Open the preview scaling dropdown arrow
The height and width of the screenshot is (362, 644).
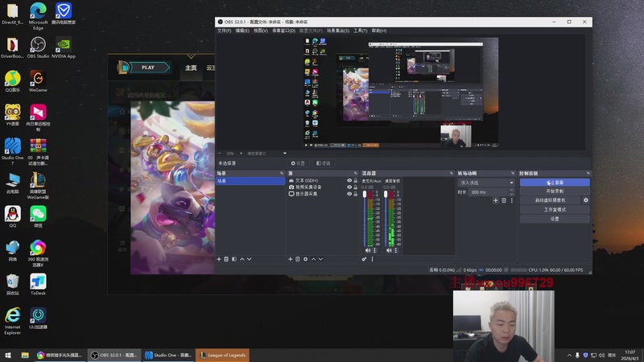pos(285,154)
